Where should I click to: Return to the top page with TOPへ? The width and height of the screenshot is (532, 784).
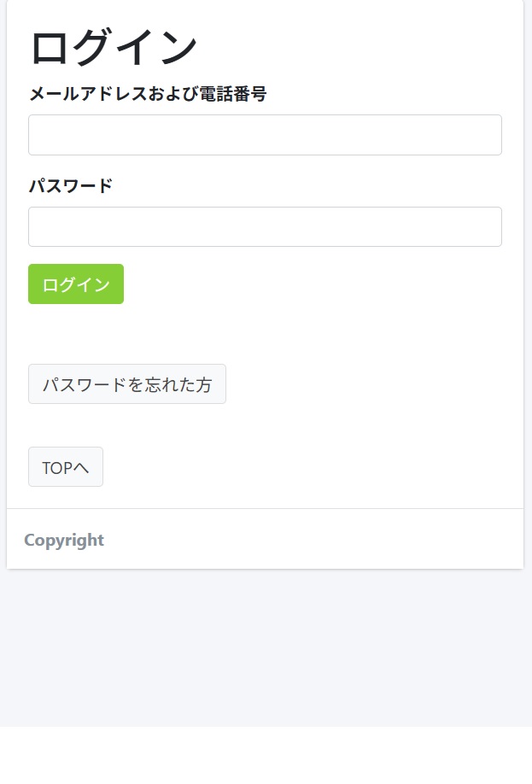coord(66,467)
